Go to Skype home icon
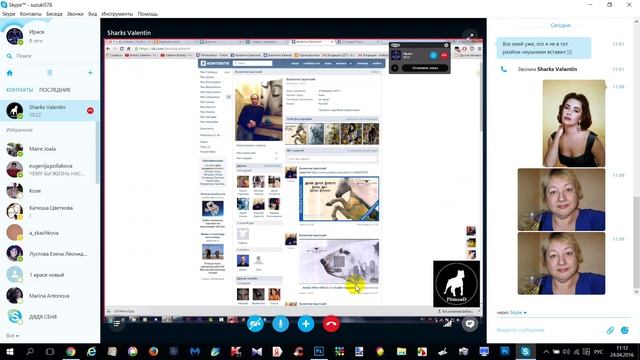640x360 pixels. pyautogui.click(x=10, y=73)
